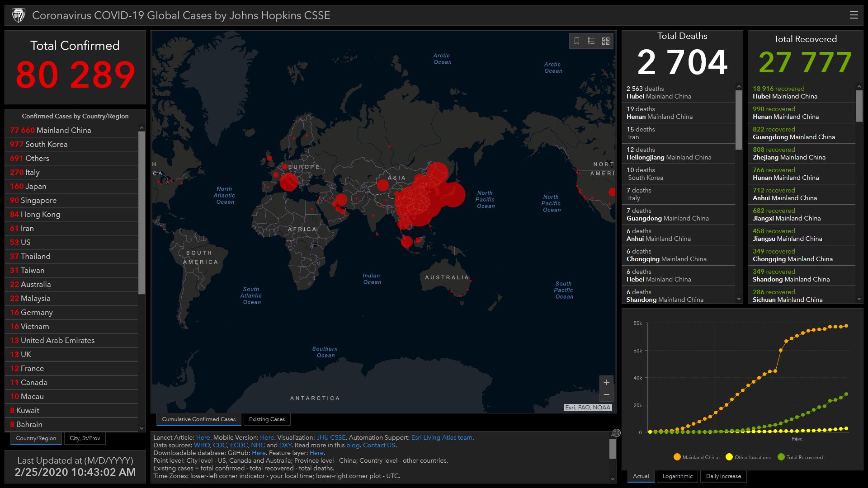Select 84 Hong Kong row
Viewport: 868px width, 488px height.
point(71,214)
